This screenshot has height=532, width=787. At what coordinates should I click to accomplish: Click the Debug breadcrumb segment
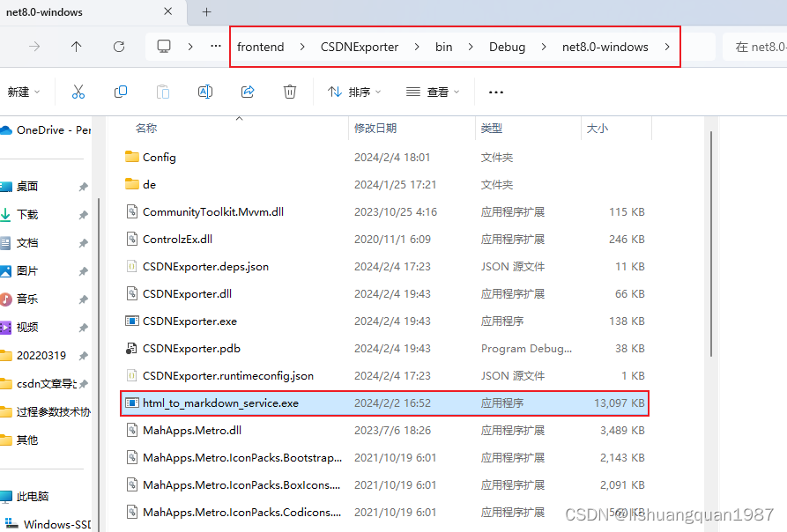507,47
